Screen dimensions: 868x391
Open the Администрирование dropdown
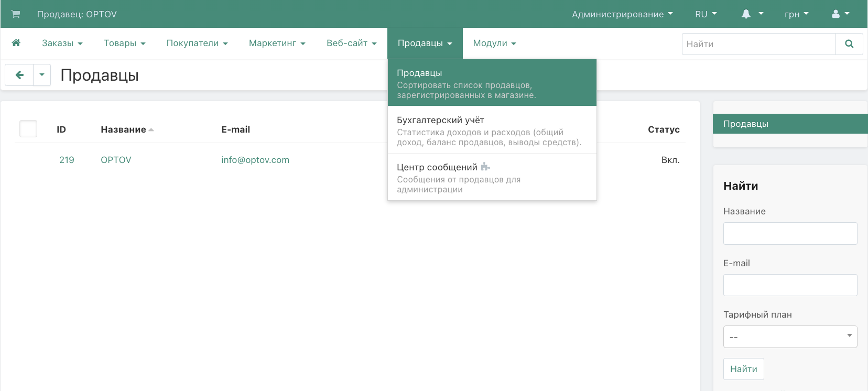(622, 14)
